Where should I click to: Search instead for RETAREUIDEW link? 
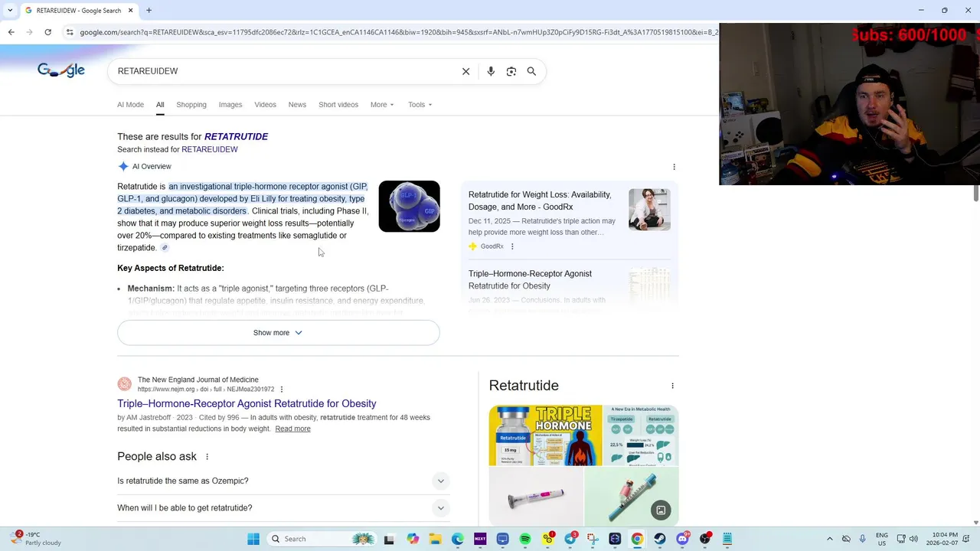coord(210,149)
